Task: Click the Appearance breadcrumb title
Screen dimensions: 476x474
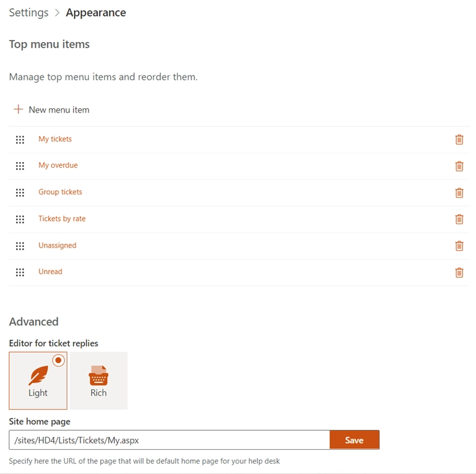Action: pos(96,12)
